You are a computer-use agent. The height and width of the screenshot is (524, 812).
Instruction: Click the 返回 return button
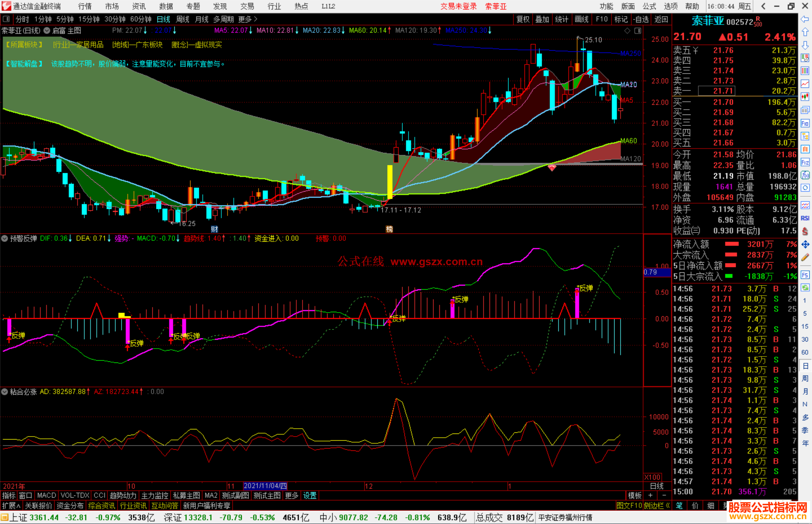click(x=661, y=19)
